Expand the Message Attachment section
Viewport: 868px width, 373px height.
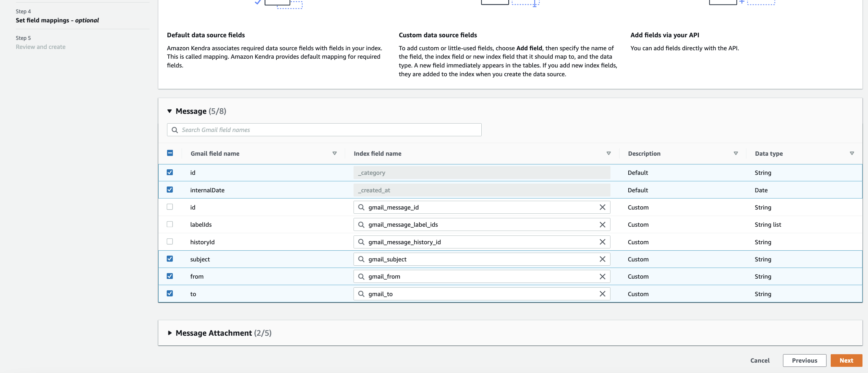pyautogui.click(x=170, y=333)
